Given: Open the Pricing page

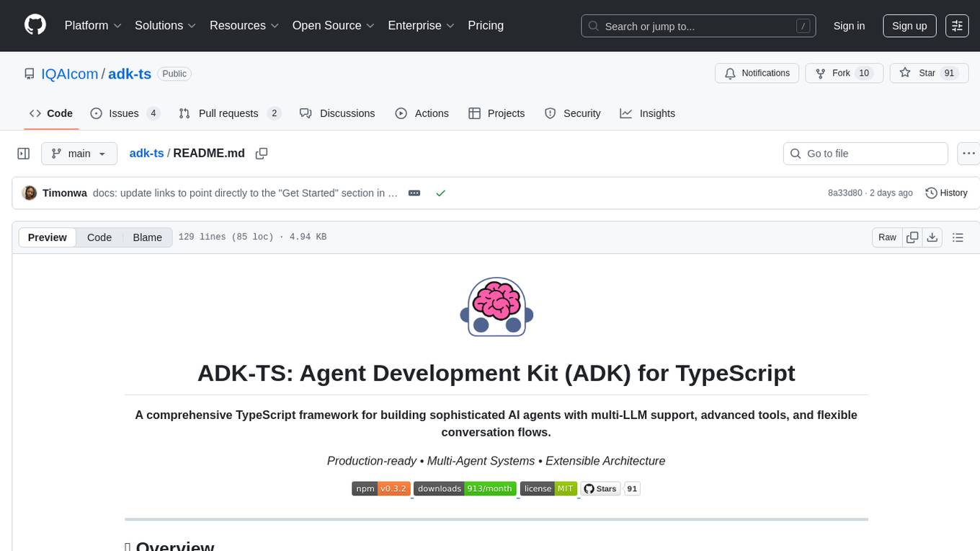Looking at the screenshot, I should pos(486,25).
